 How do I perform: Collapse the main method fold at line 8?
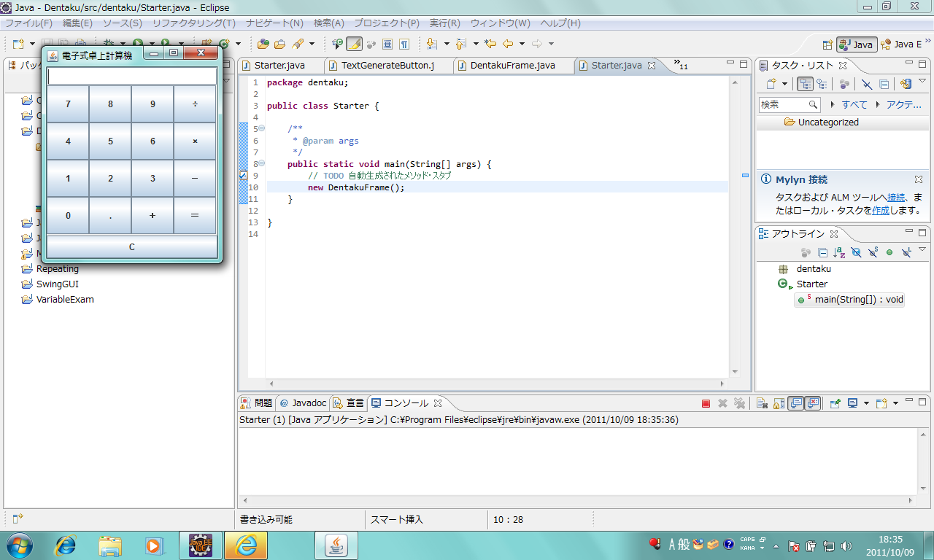261,164
